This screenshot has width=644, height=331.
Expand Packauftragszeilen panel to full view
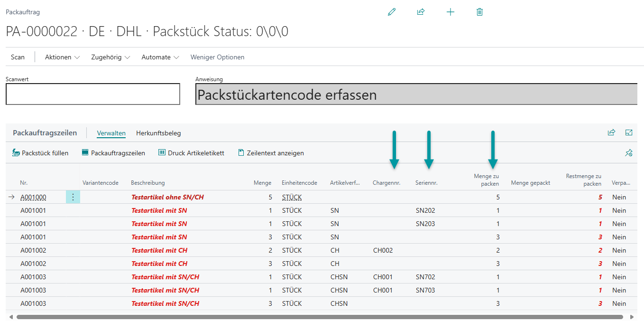point(629,133)
